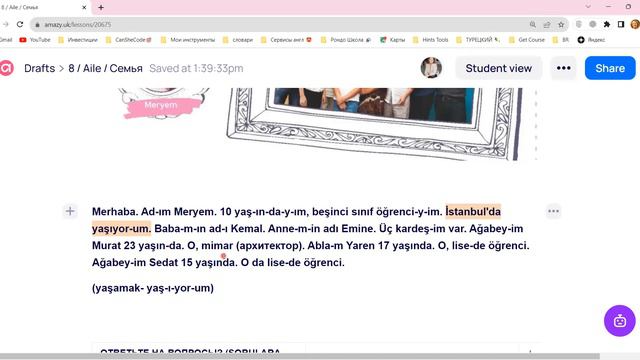Image resolution: width=640 pixels, height=360 pixels.
Task: Click the share page icon in address bar
Action: point(547,24)
